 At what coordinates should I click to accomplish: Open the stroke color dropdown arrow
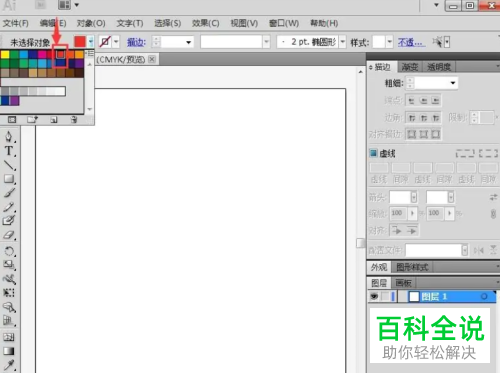pos(116,42)
